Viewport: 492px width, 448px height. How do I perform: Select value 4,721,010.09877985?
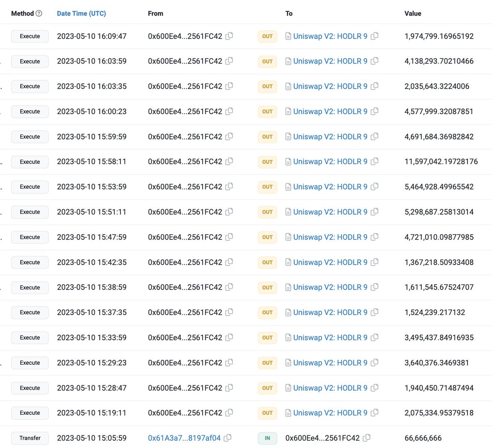(x=439, y=237)
